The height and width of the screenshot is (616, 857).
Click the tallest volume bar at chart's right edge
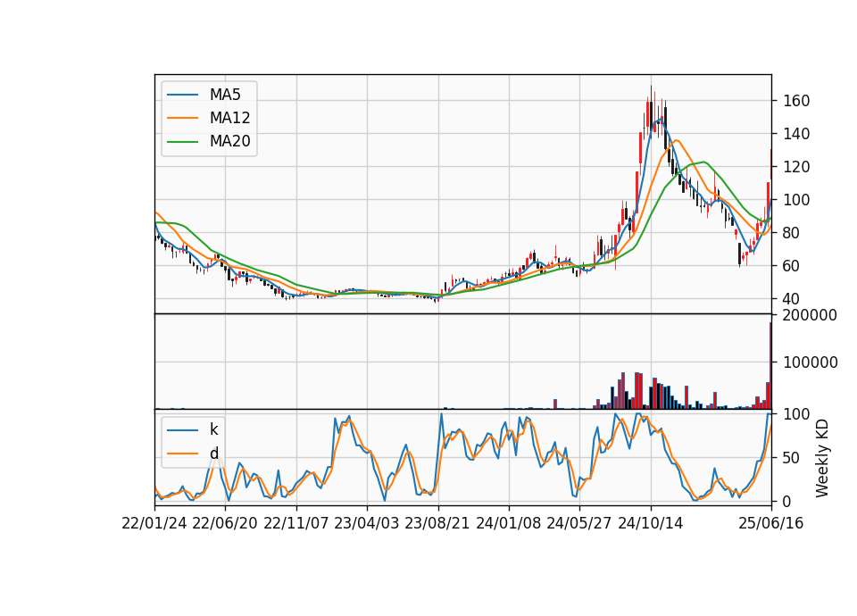(770, 366)
